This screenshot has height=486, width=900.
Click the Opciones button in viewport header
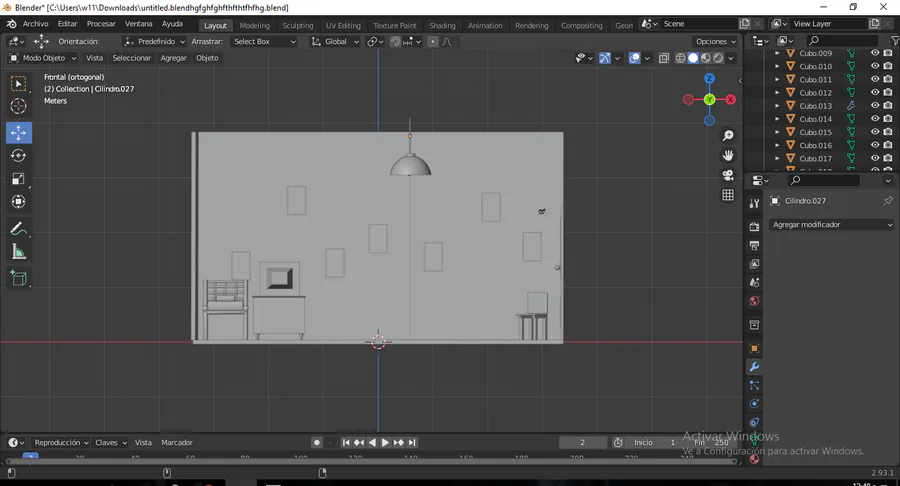[x=715, y=42]
